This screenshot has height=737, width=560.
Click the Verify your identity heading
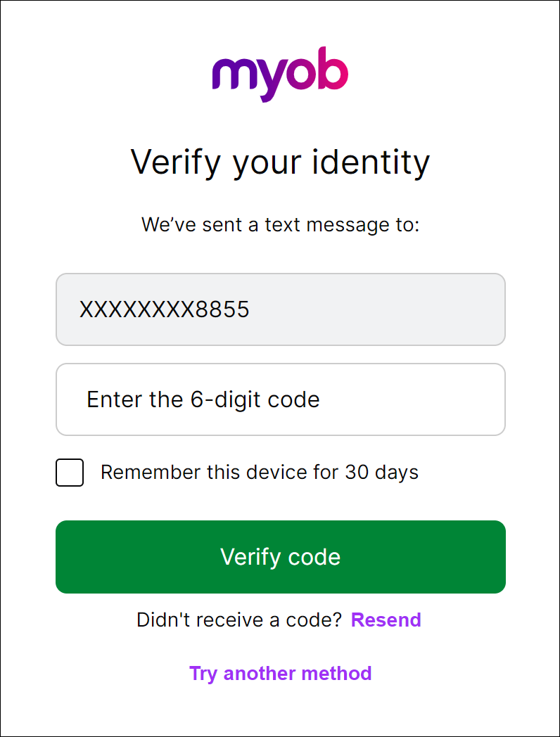(280, 163)
